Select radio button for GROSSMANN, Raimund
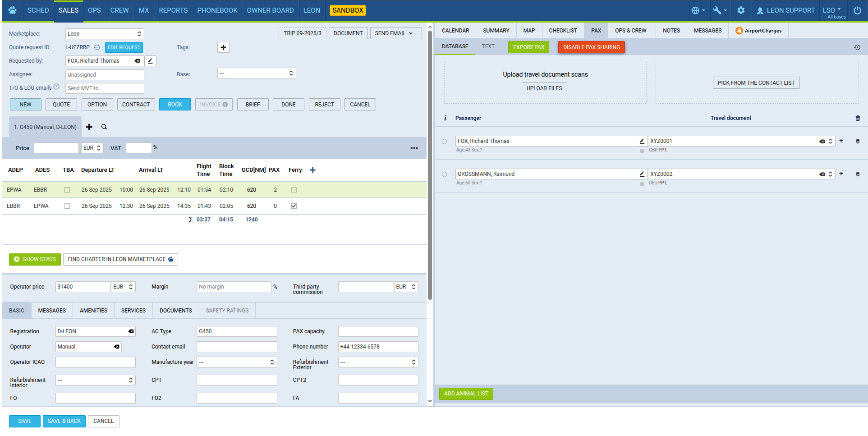Image resolution: width=868 pixels, height=436 pixels. [445, 174]
